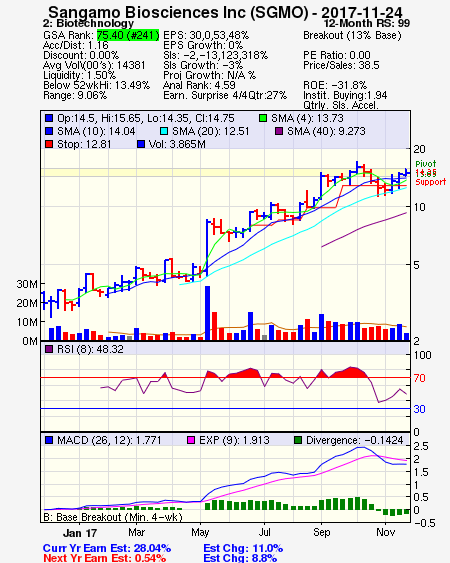This screenshot has width=450, height=563.
Task: Click the green Pivot label beside the chart
Action: point(426,164)
